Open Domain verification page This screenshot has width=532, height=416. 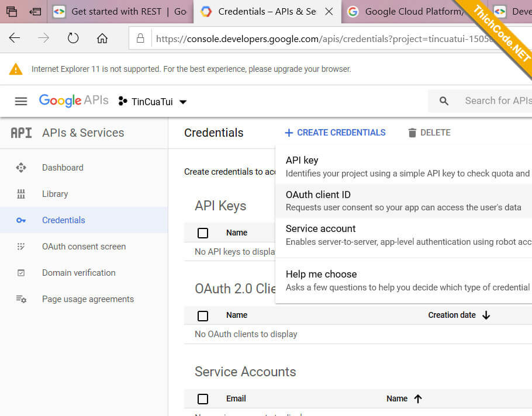pos(84,273)
